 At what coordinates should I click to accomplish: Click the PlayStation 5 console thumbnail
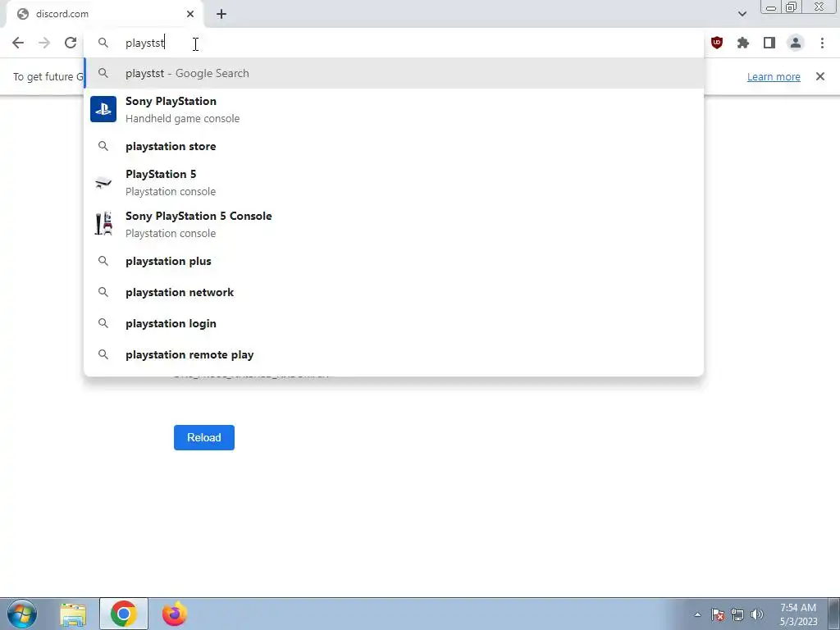click(x=103, y=183)
